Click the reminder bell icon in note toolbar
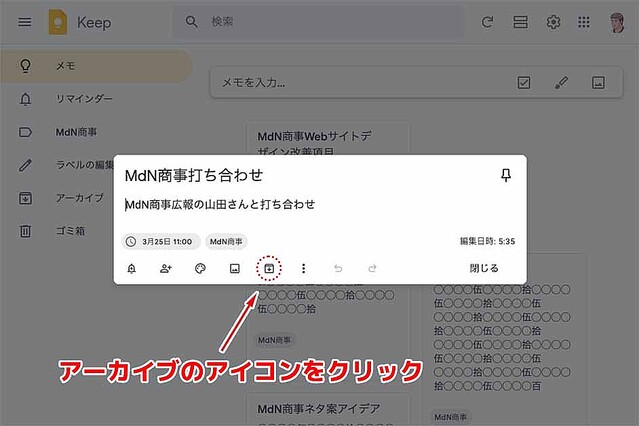Viewport: 639px width, 426px height. click(x=132, y=268)
